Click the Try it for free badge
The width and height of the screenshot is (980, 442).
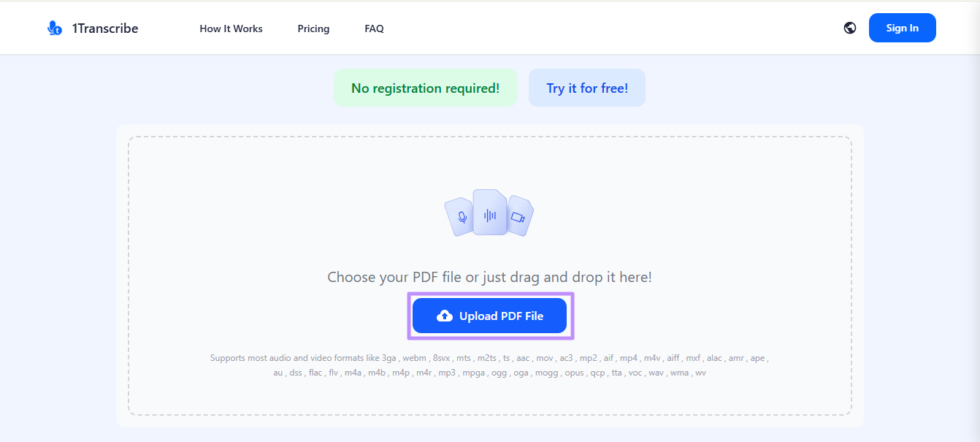(x=586, y=87)
